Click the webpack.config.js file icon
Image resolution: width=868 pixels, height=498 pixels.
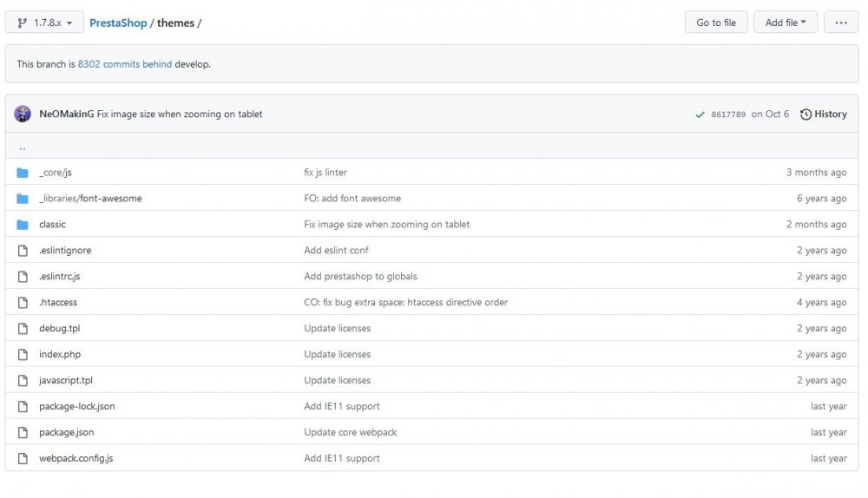(x=23, y=458)
